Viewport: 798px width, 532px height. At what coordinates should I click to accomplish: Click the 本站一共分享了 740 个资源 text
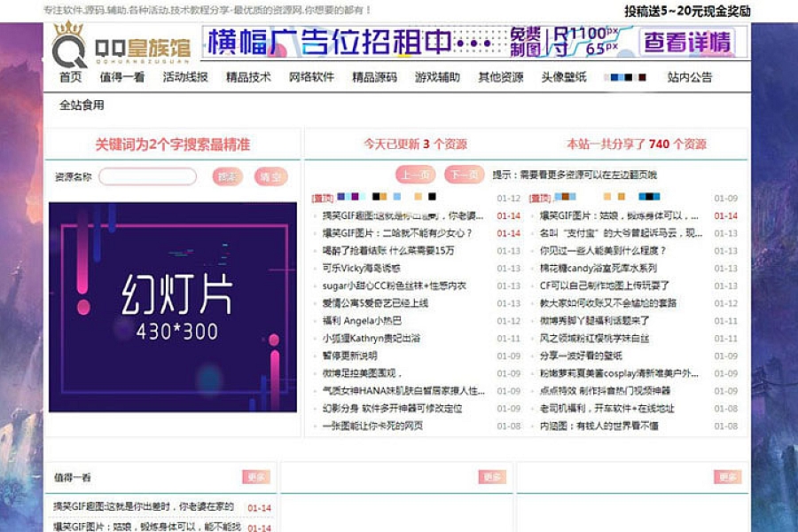click(637, 144)
